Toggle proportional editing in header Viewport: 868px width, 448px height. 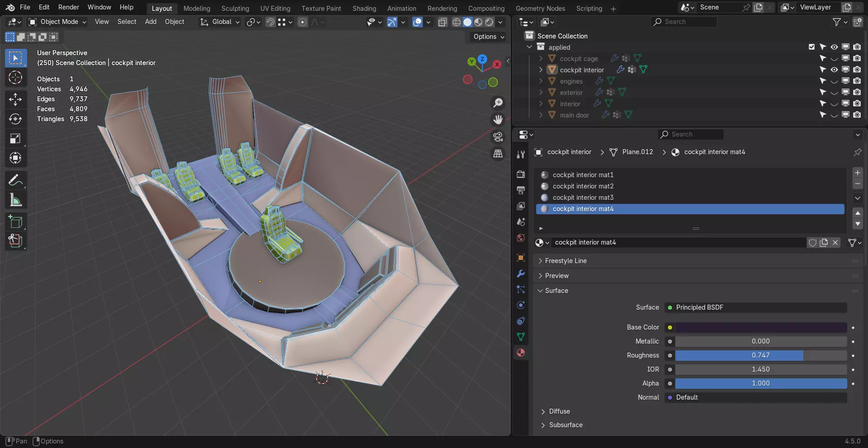pyautogui.click(x=302, y=22)
